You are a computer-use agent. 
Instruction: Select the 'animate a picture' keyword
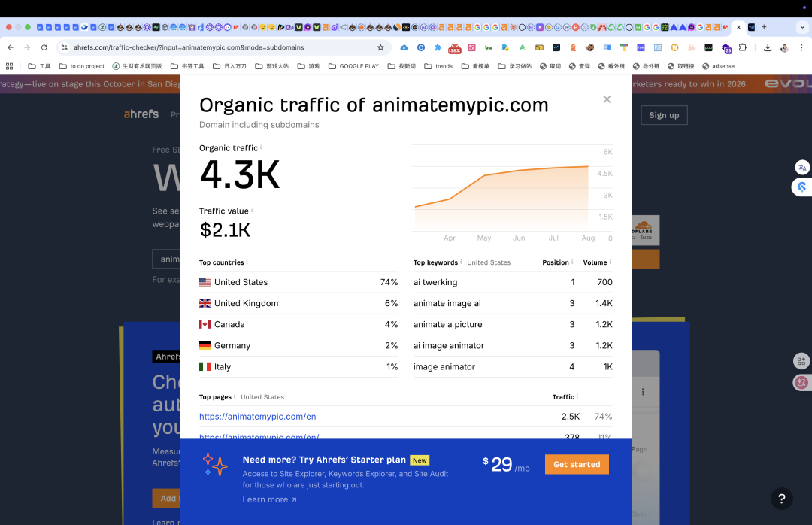447,324
